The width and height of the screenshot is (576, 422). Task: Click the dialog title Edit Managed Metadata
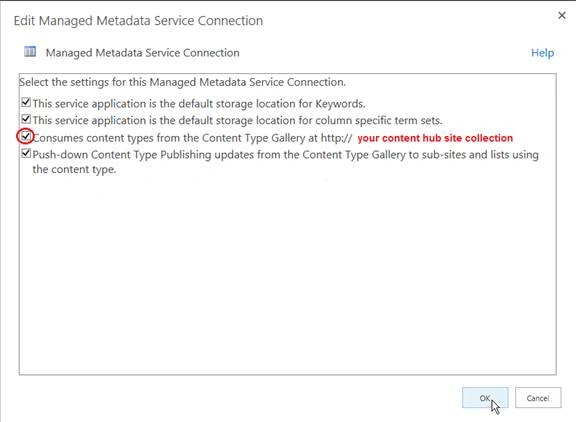(x=138, y=21)
